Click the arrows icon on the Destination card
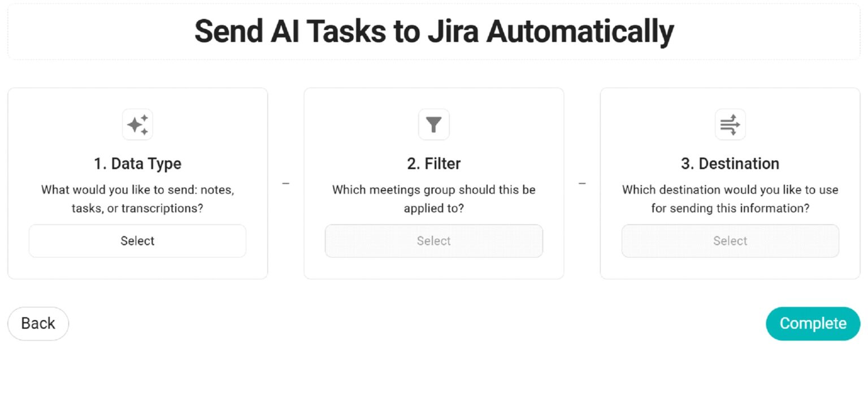This screenshot has height=418, width=868. (x=730, y=124)
